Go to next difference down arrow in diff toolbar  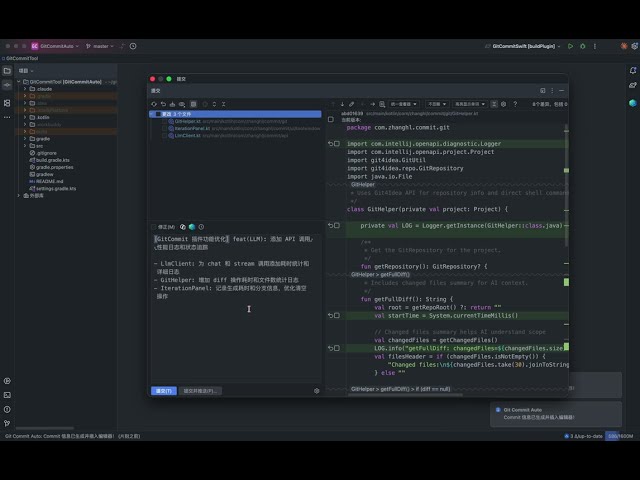click(342, 104)
